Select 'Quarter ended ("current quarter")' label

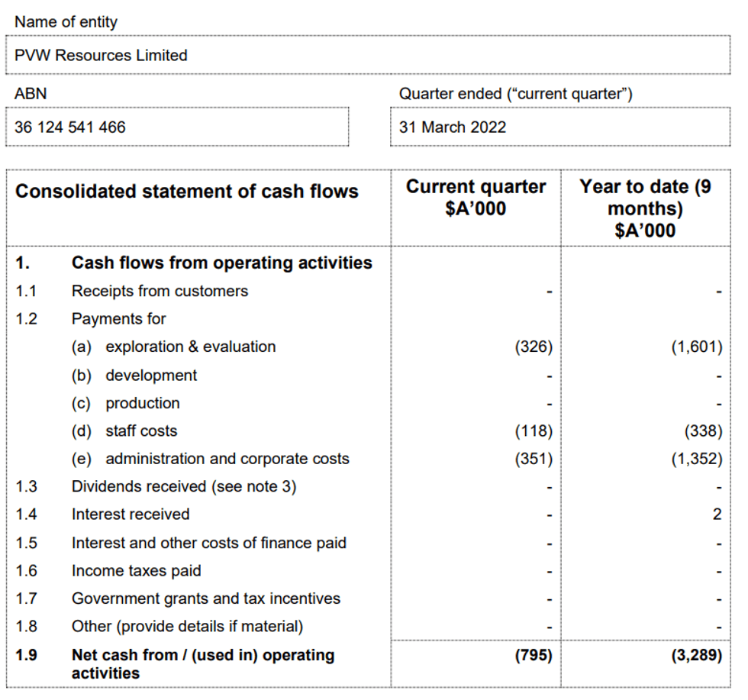click(516, 94)
